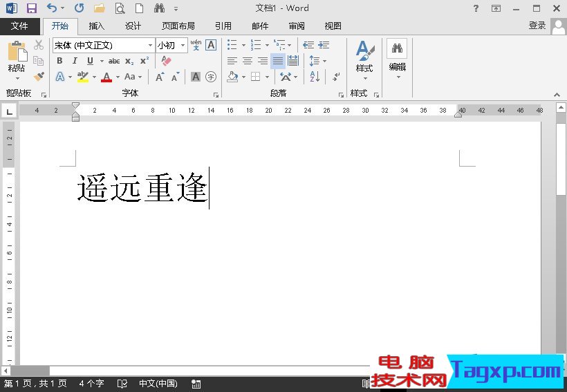
Task: Toggle bold formatting
Action: [x=59, y=61]
